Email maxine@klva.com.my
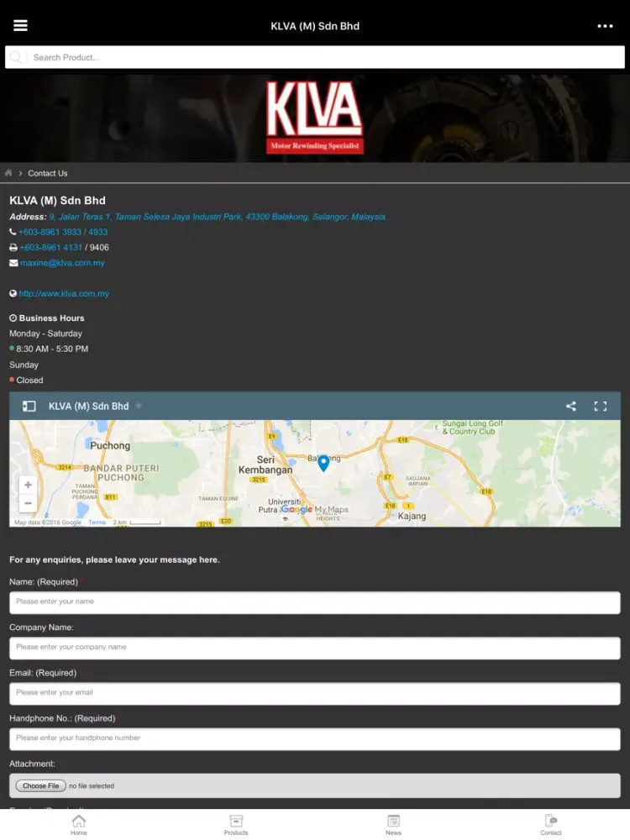This screenshot has height=840, width=630. (x=62, y=263)
